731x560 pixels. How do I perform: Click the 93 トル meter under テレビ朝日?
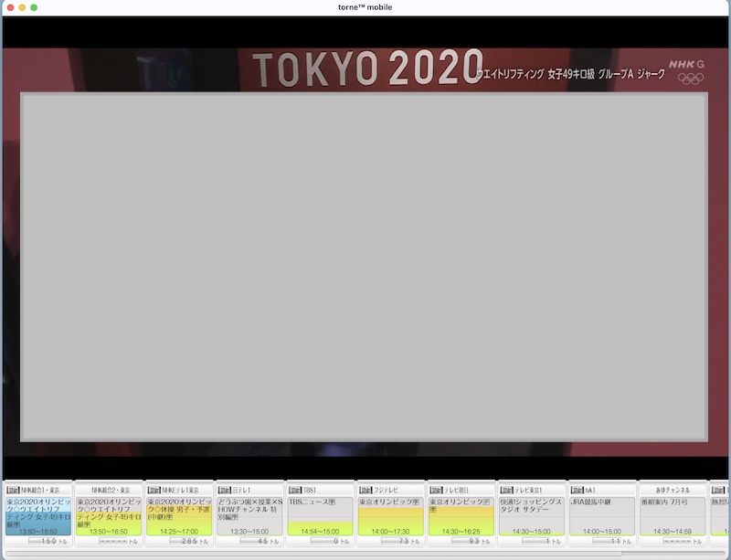[471, 541]
